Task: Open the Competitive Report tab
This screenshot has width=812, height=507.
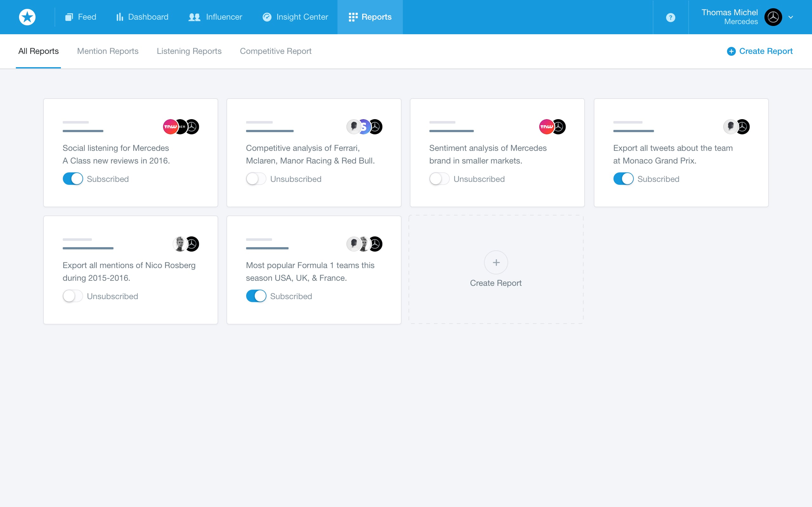Action: (x=275, y=51)
